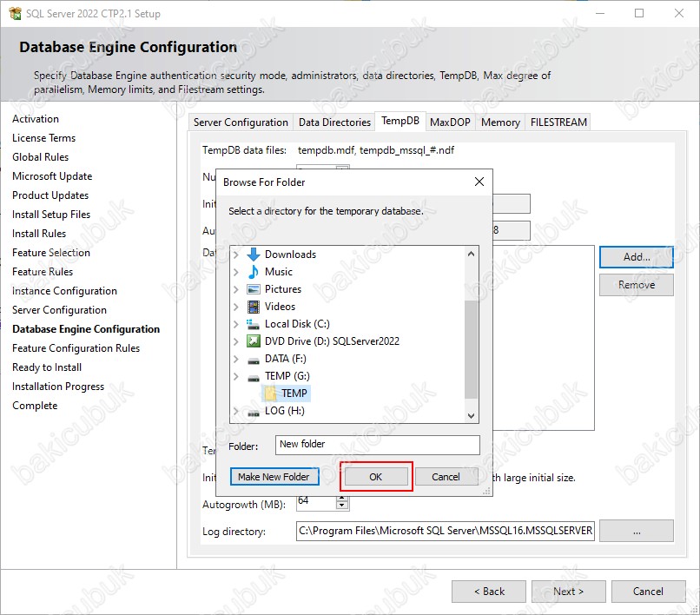Click the Microsoft Update step
Viewport: 700px width, 615px height.
(52, 176)
